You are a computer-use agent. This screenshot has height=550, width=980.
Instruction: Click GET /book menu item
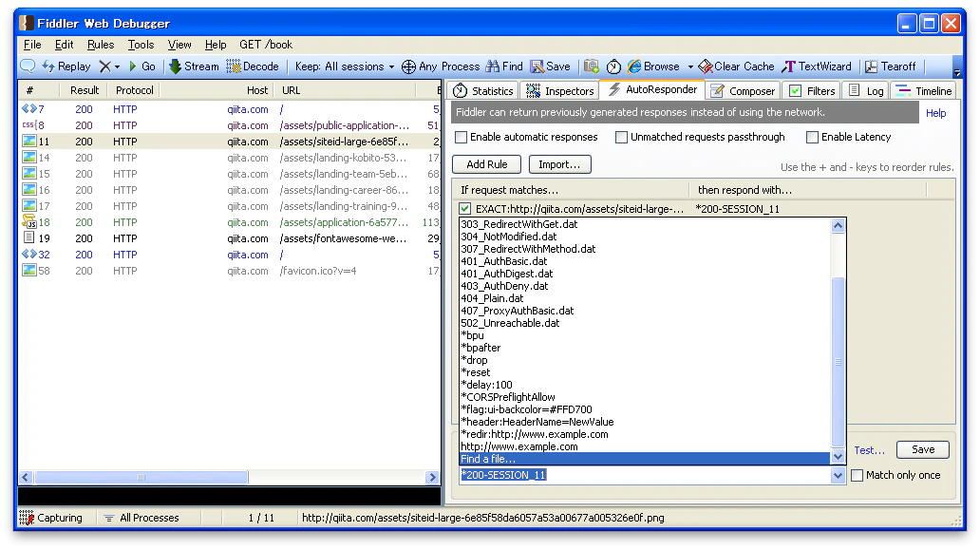266,45
